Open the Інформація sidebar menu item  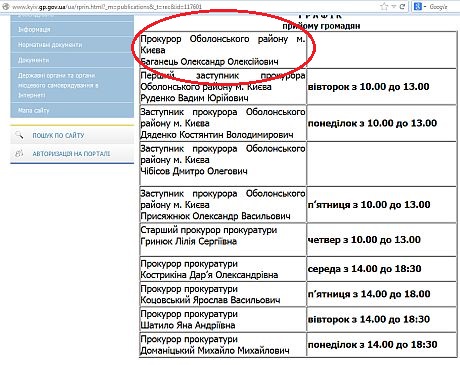[72, 29]
